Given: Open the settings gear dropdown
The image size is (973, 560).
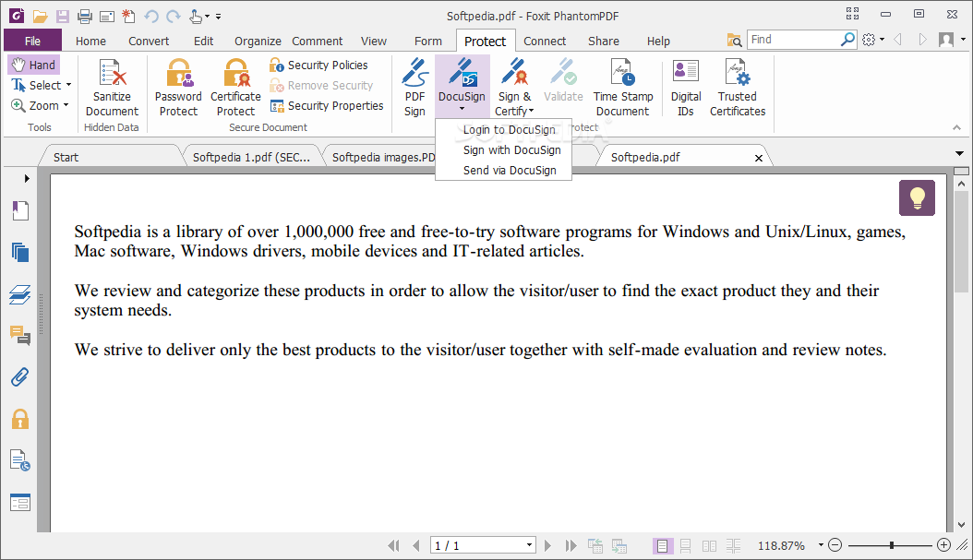Looking at the screenshot, I should tap(872, 40).
